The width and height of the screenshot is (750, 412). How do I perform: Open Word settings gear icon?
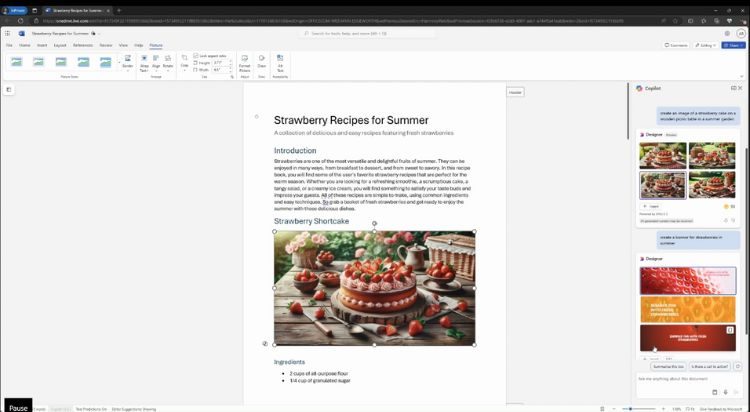pyautogui.click(x=727, y=33)
